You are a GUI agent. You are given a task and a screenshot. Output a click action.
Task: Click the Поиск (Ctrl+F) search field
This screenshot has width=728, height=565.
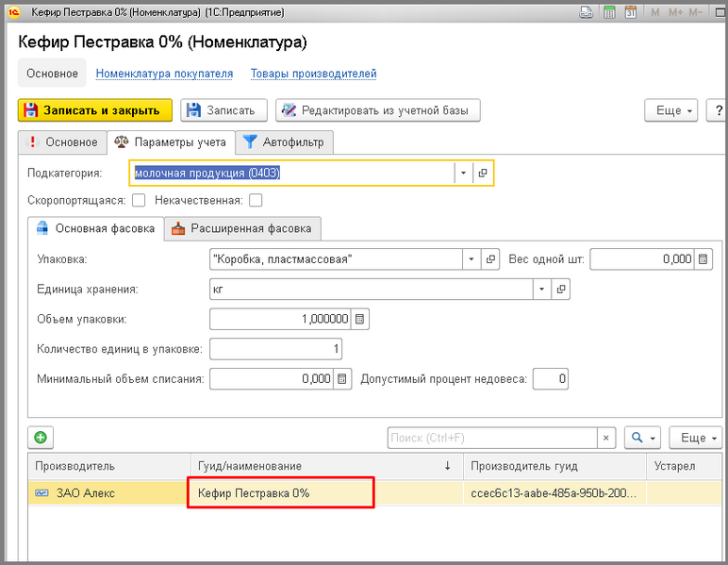click(492, 438)
